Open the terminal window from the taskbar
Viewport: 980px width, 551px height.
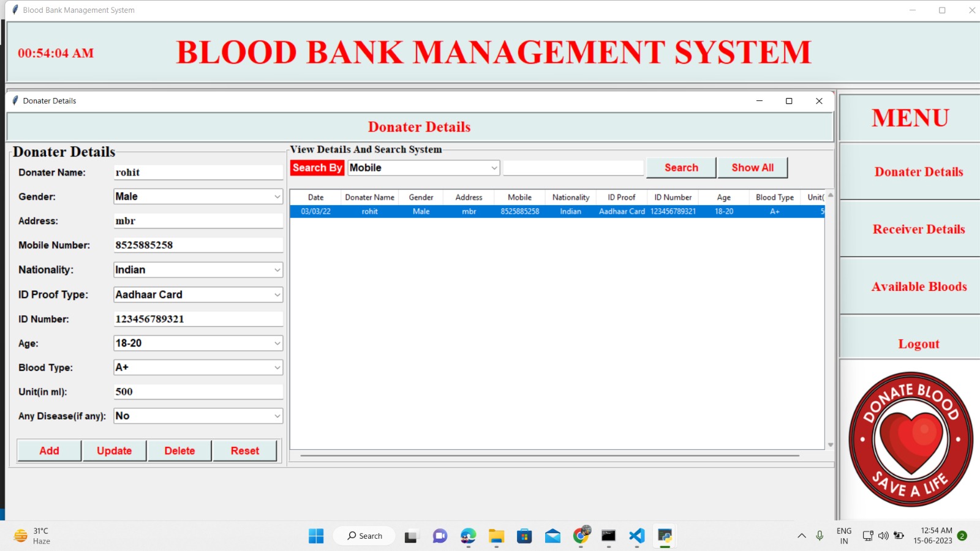pos(608,536)
